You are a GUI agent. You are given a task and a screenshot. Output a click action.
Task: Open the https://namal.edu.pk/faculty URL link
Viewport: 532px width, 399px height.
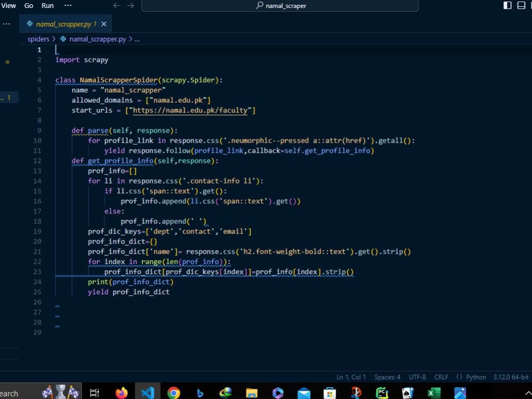point(190,110)
